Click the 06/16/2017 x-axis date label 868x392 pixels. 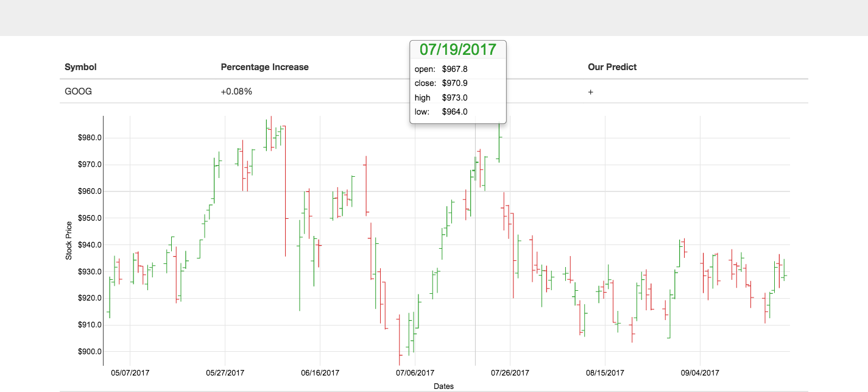(x=320, y=372)
